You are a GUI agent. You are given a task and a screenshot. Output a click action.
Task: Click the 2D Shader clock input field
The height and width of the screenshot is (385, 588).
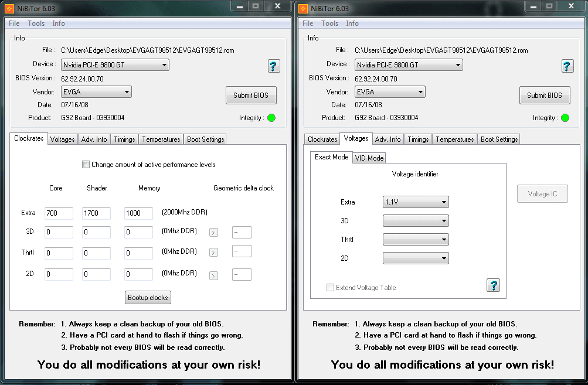[96, 274]
